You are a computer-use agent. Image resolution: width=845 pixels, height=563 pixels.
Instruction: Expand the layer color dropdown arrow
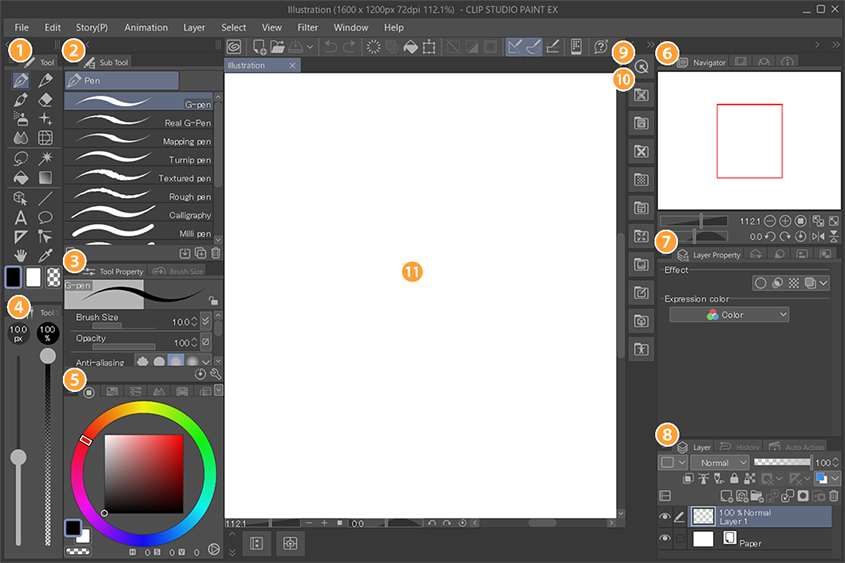835,480
